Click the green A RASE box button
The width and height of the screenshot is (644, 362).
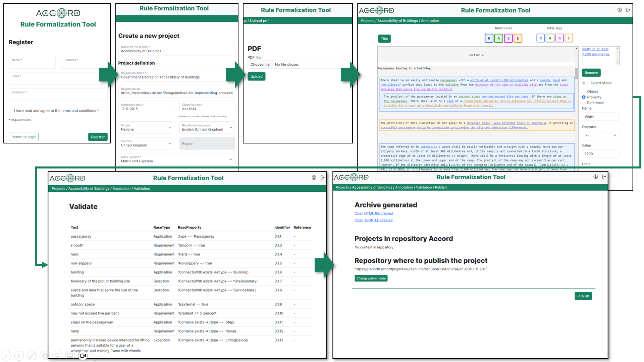tap(498, 38)
